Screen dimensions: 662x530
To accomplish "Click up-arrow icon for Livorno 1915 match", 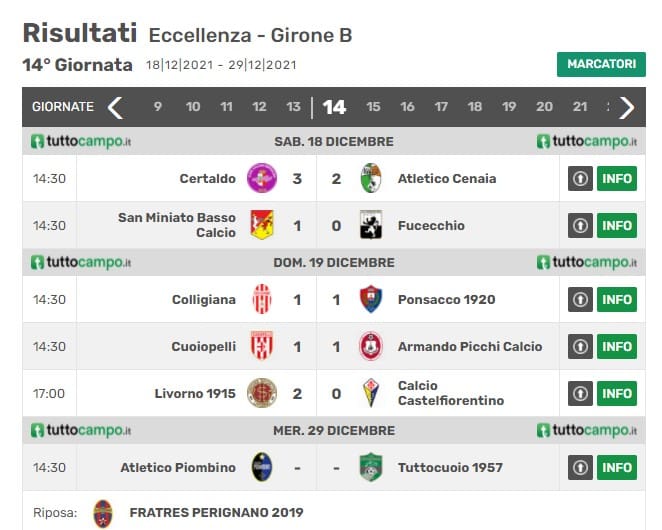I will tap(580, 393).
